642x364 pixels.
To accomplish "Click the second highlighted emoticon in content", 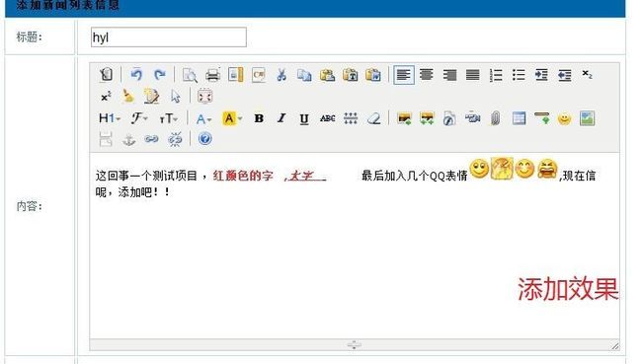I will click(x=502, y=168).
